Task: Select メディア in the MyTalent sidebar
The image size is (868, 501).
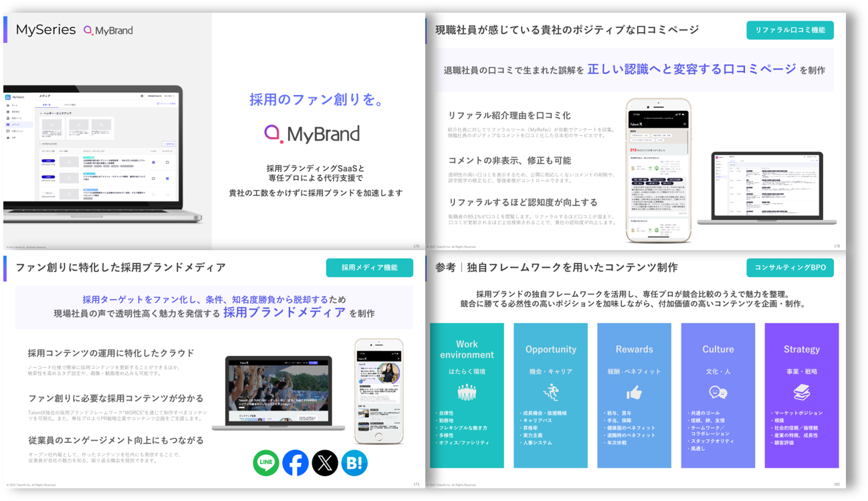Action: tap(16, 124)
